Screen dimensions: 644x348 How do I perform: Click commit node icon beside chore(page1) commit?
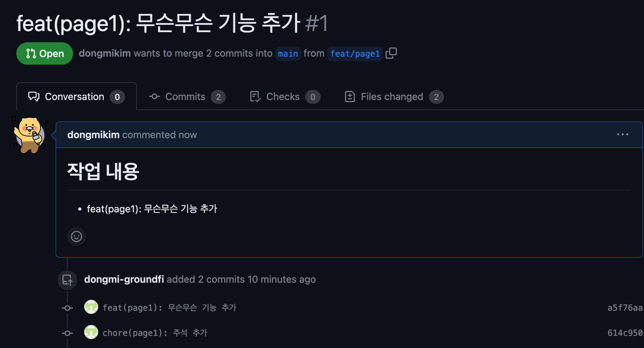tap(67, 333)
